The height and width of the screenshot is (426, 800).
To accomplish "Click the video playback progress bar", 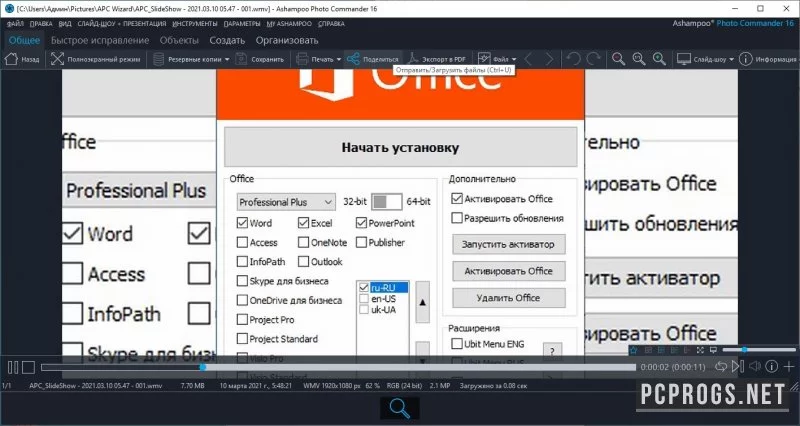I will tap(338, 367).
